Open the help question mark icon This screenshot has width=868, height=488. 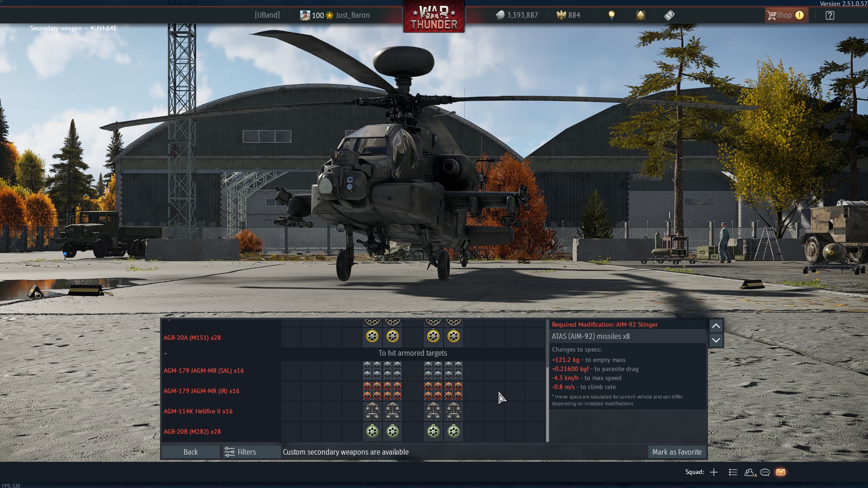pyautogui.click(x=830, y=15)
